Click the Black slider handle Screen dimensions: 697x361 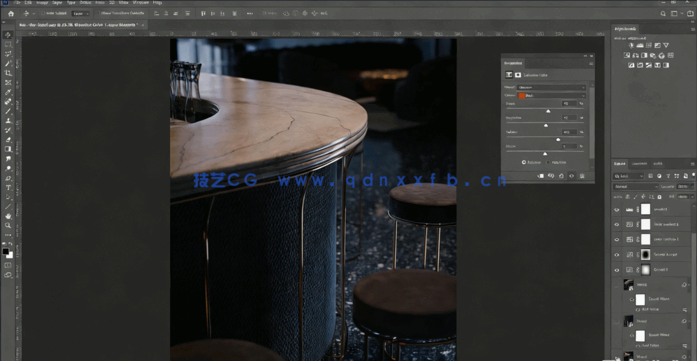(545, 154)
